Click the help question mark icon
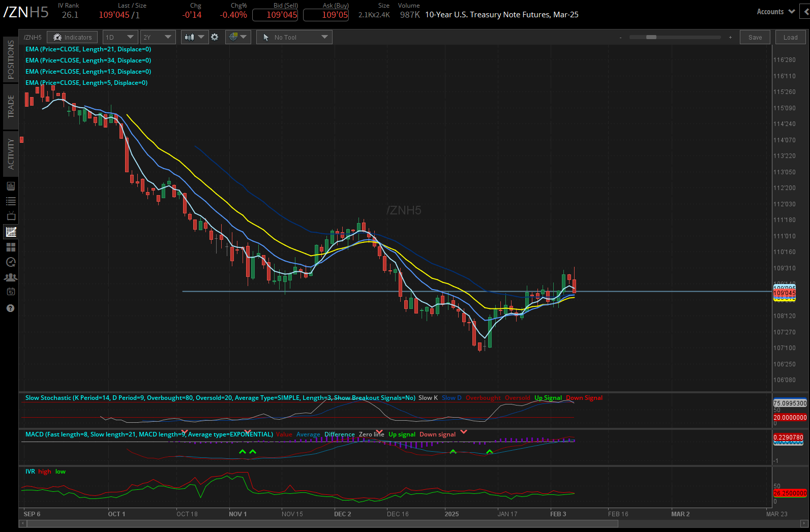Screen dimensions: 810x532 pos(11,308)
